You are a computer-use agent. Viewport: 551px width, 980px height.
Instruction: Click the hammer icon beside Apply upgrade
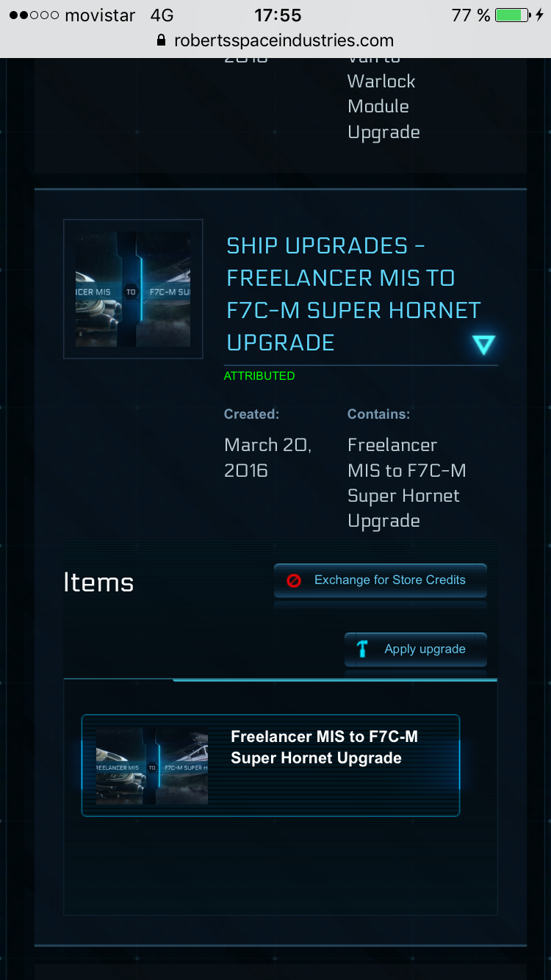[x=362, y=649]
